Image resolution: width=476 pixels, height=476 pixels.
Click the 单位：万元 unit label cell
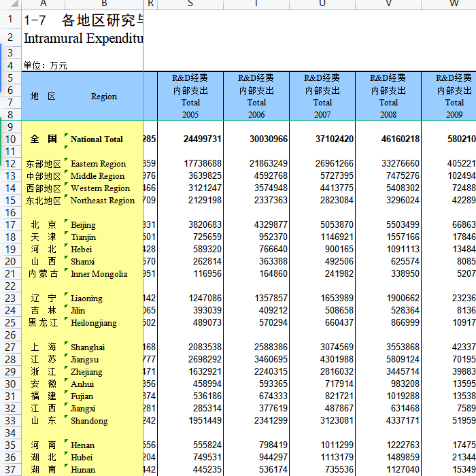coord(45,65)
